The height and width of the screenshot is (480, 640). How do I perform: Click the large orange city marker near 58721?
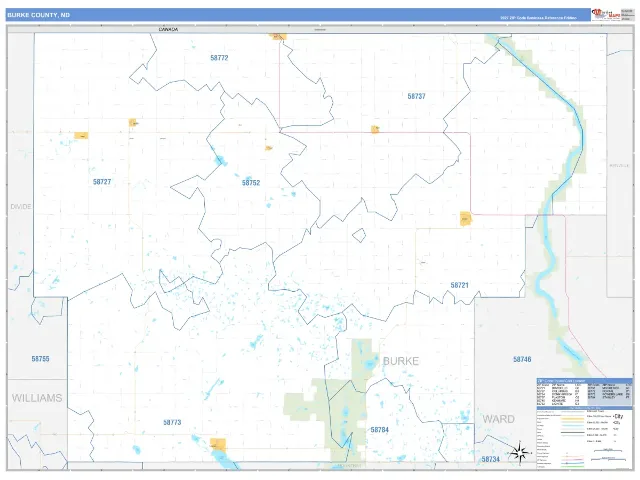466,219
